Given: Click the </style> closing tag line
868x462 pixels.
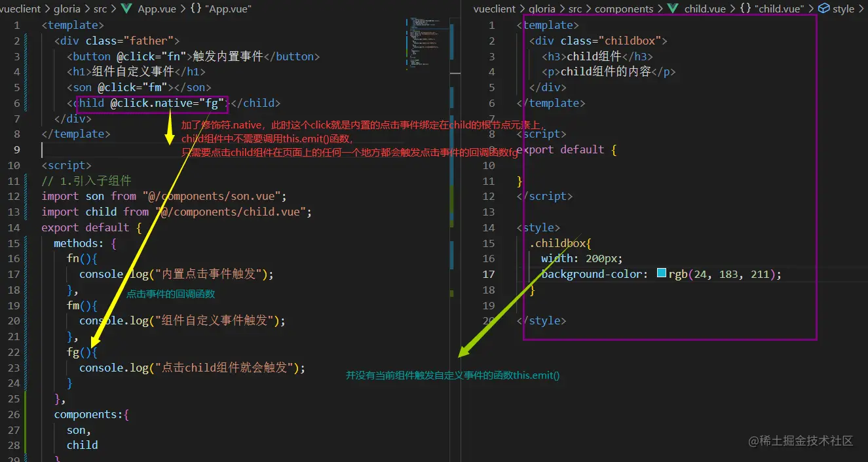Looking at the screenshot, I should [x=541, y=320].
